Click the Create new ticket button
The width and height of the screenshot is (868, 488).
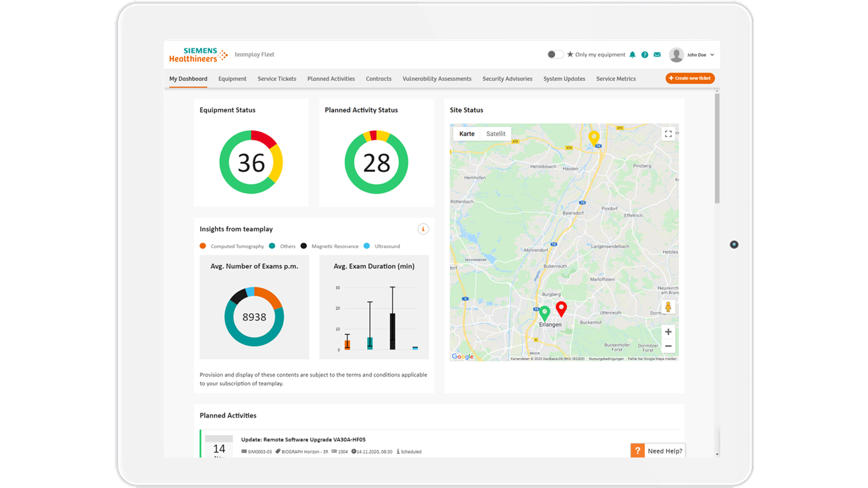[x=690, y=78]
